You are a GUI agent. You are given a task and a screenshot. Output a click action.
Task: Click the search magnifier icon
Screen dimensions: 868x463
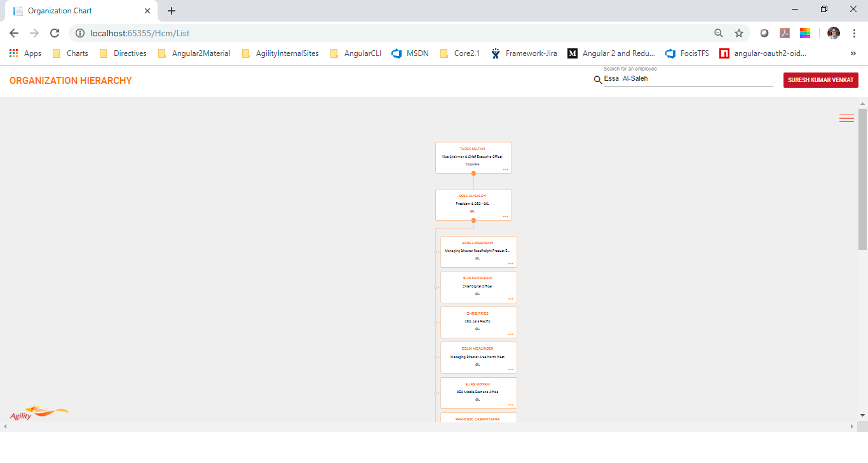point(598,80)
